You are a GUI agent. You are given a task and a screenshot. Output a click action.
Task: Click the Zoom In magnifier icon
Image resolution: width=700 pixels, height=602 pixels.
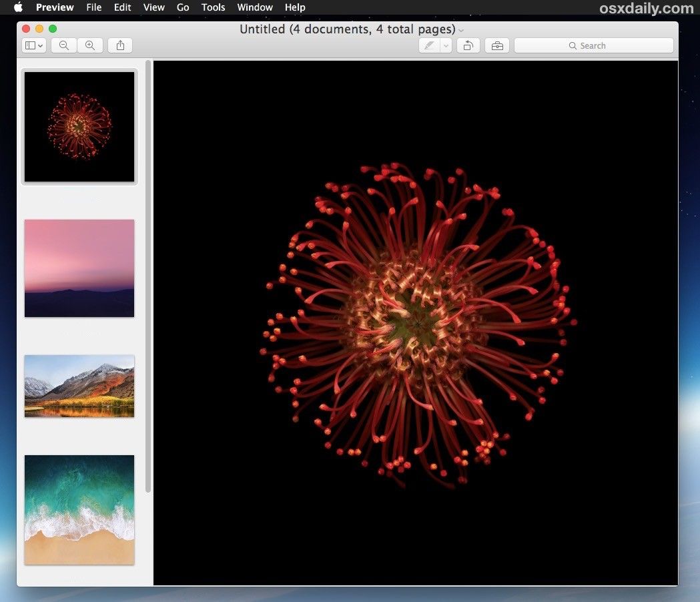pos(90,45)
